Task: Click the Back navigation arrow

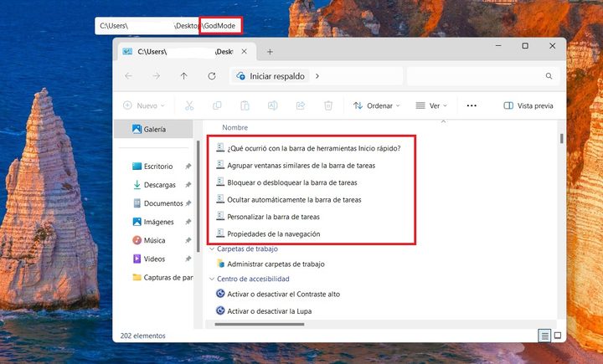Action: coord(128,76)
